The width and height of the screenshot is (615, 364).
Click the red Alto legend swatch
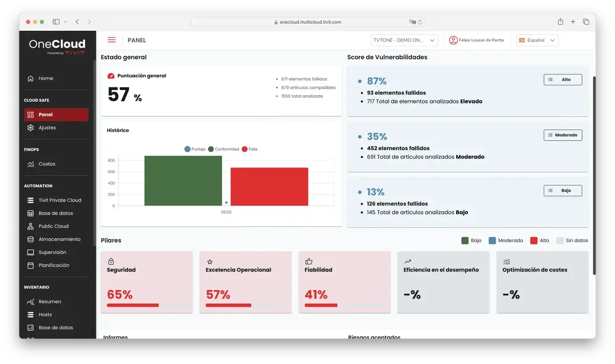[x=534, y=240]
